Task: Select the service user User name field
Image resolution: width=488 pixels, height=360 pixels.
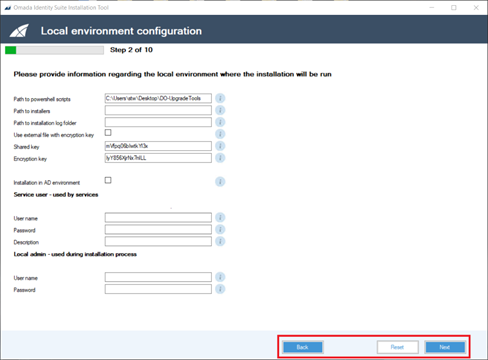Action: pos(158,218)
